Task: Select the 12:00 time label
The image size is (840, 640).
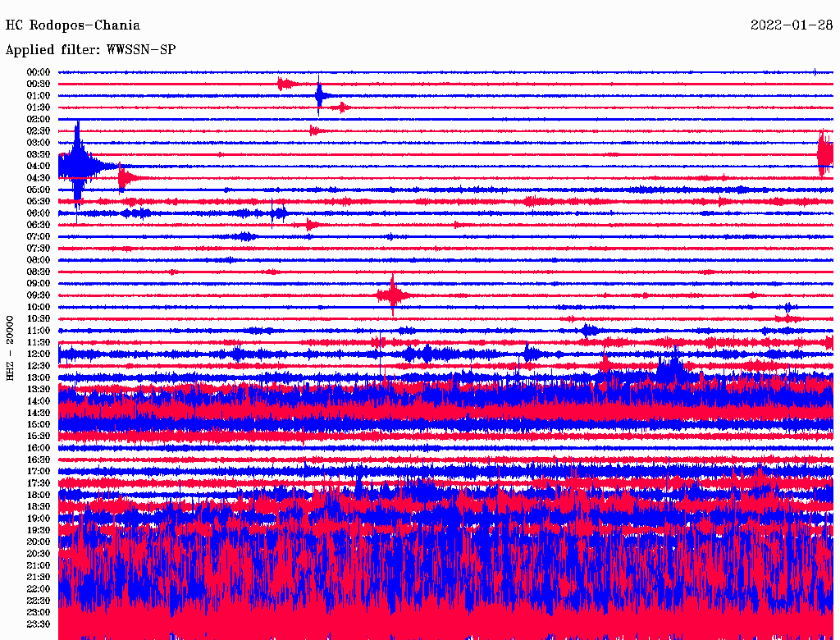Action: coord(39,354)
